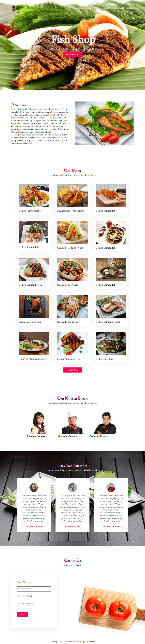Focus the Enter Your Name field
The image size is (145, 644).
click(x=34, y=589)
